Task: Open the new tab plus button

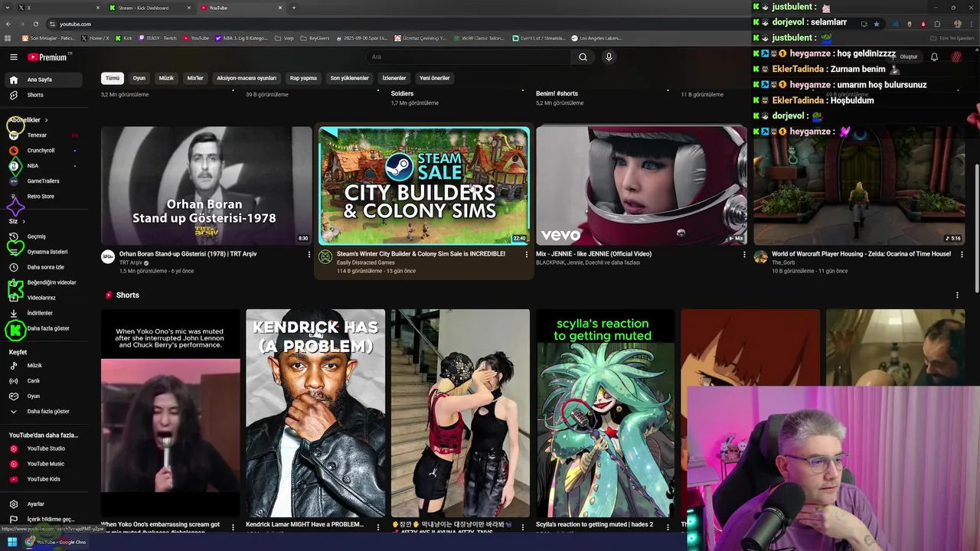Action: coord(294,8)
